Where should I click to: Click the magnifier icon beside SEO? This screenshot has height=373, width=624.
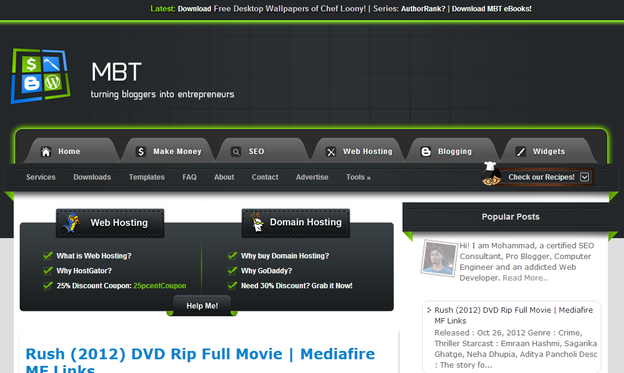236,152
